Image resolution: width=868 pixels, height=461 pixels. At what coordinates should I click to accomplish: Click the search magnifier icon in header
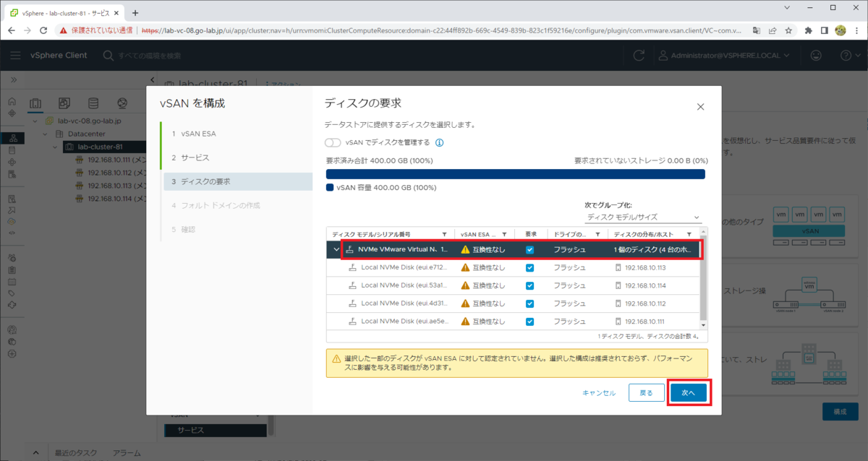click(108, 56)
